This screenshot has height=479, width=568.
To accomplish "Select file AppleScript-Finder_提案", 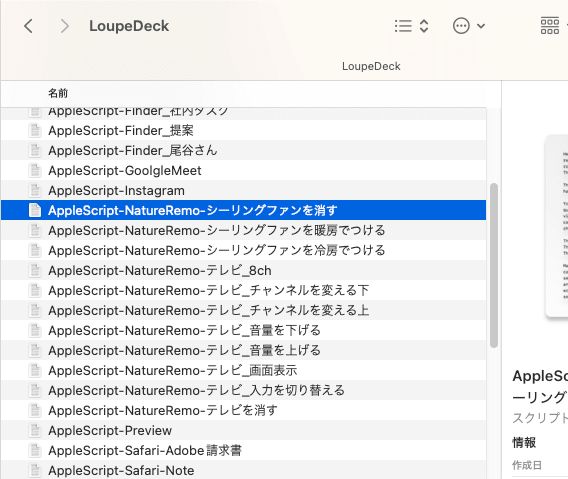I will (243, 130).
